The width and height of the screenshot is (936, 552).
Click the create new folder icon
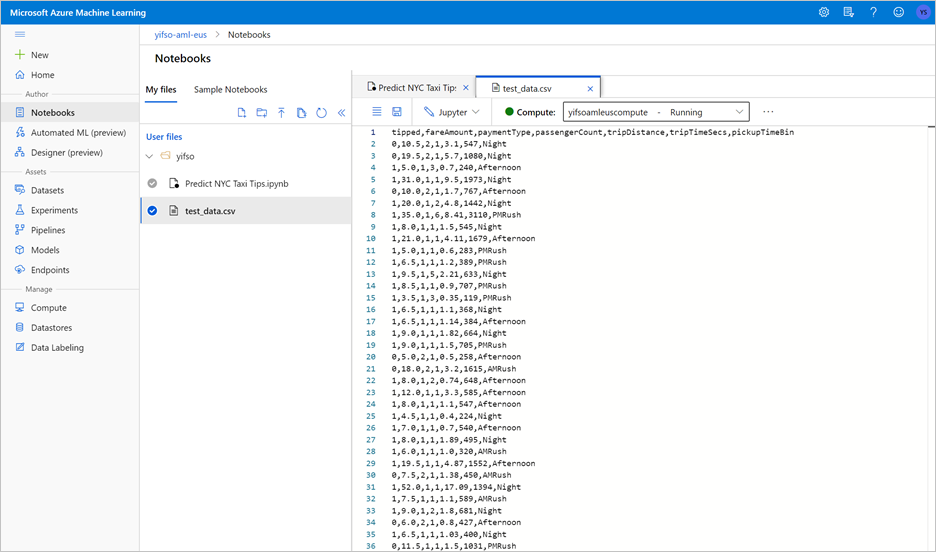[262, 113]
